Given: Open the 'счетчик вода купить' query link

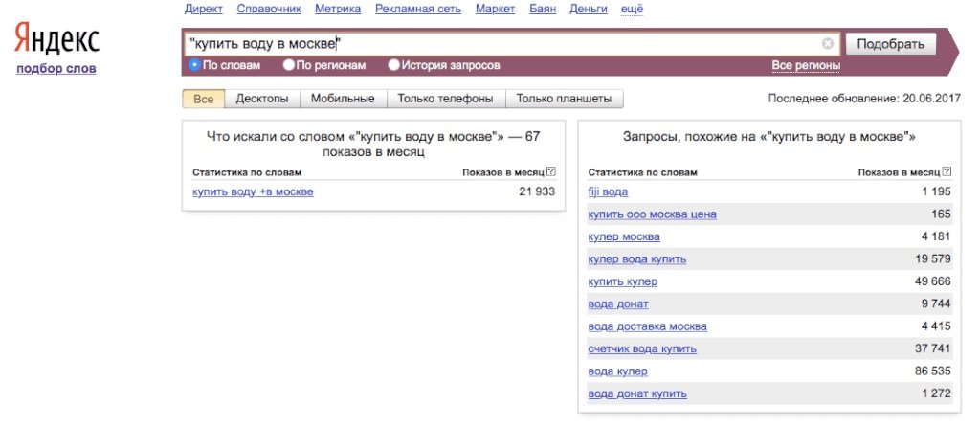Looking at the screenshot, I should click(x=642, y=348).
